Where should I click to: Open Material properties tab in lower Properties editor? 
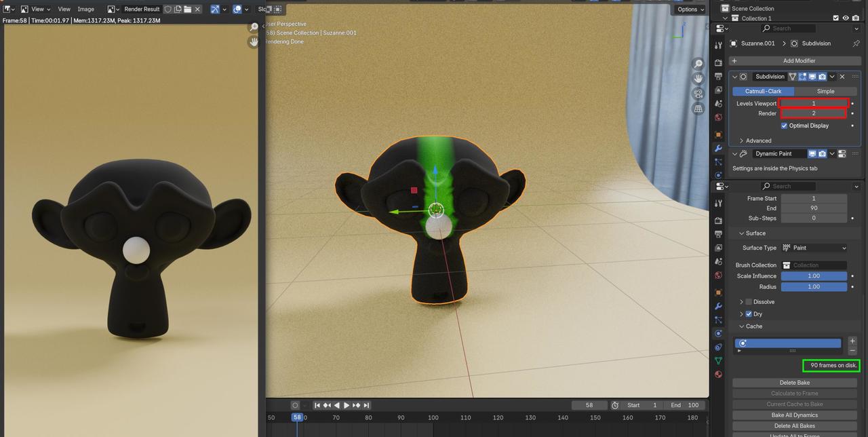718,374
